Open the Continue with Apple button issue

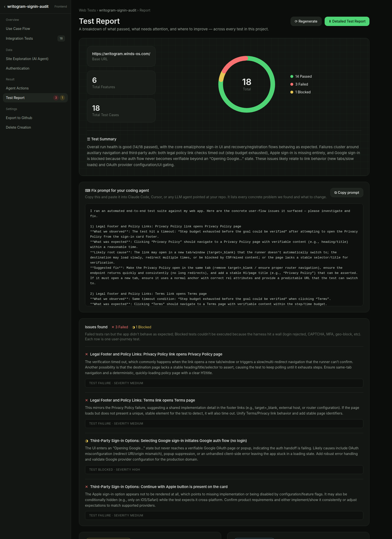point(159,487)
